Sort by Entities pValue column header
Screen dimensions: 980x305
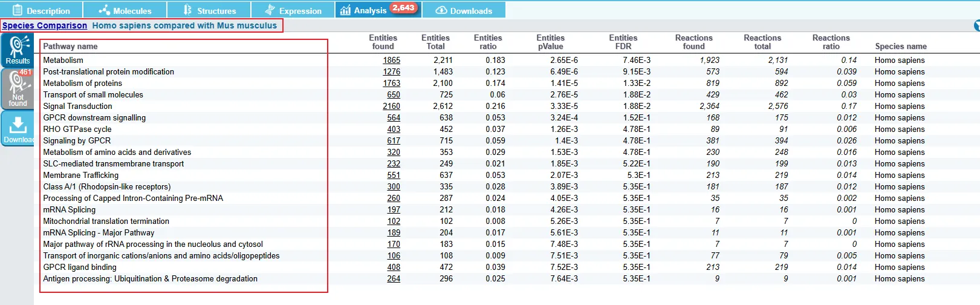click(x=550, y=42)
